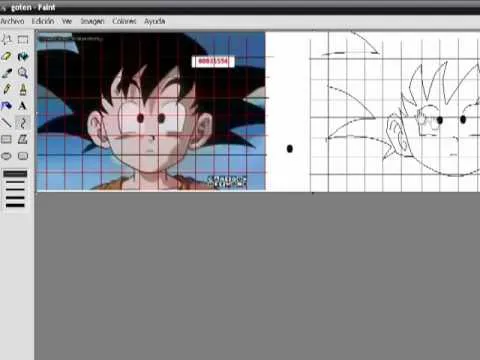Choose the thickest line width option
The image size is (480, 360).
15,205
